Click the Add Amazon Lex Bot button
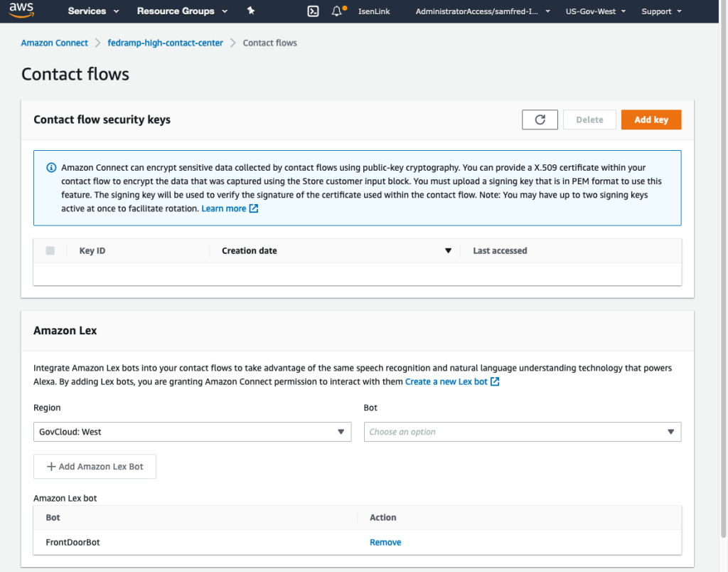The image size is (728, 572). pos(95,466)
